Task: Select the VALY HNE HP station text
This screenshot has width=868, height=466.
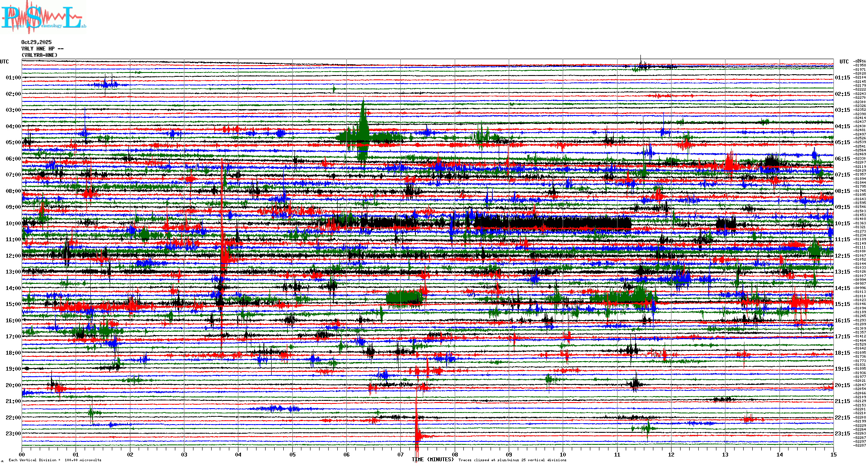Action: 42,49
